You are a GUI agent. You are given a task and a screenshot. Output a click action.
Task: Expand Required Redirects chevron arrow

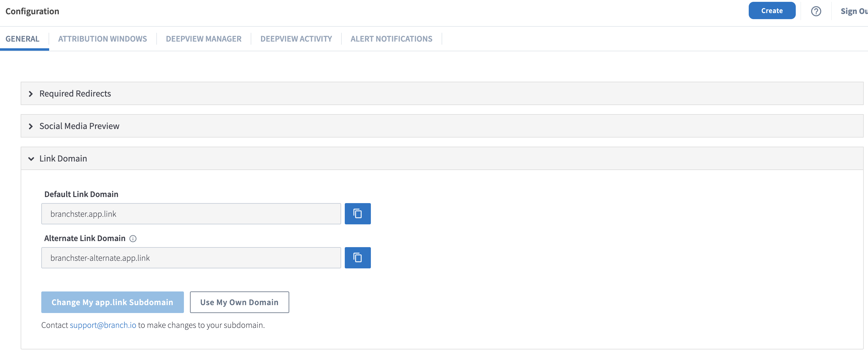[31, 94]
